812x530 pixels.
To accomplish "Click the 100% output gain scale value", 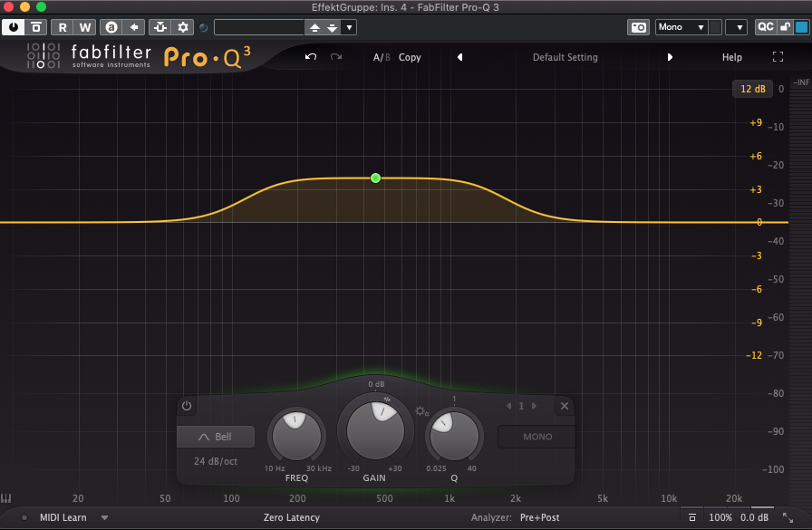I will click(720, 517).
